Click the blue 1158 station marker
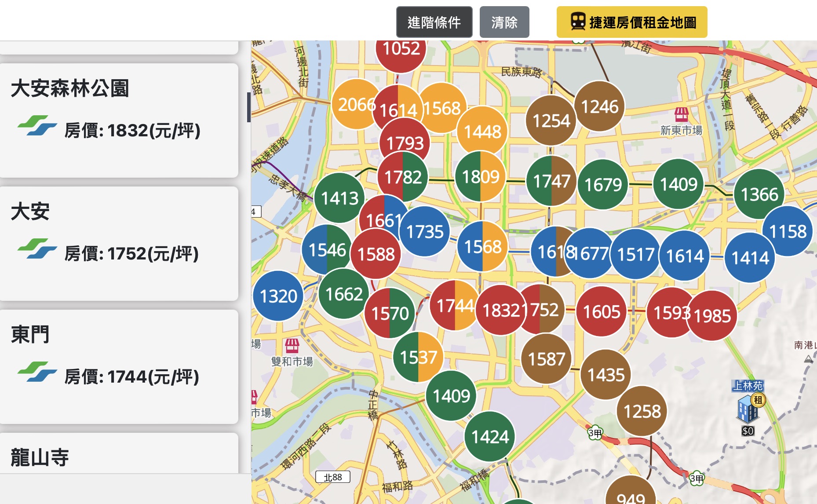Image resolution: width=817 pixels, height=504 pixels. 788,231
